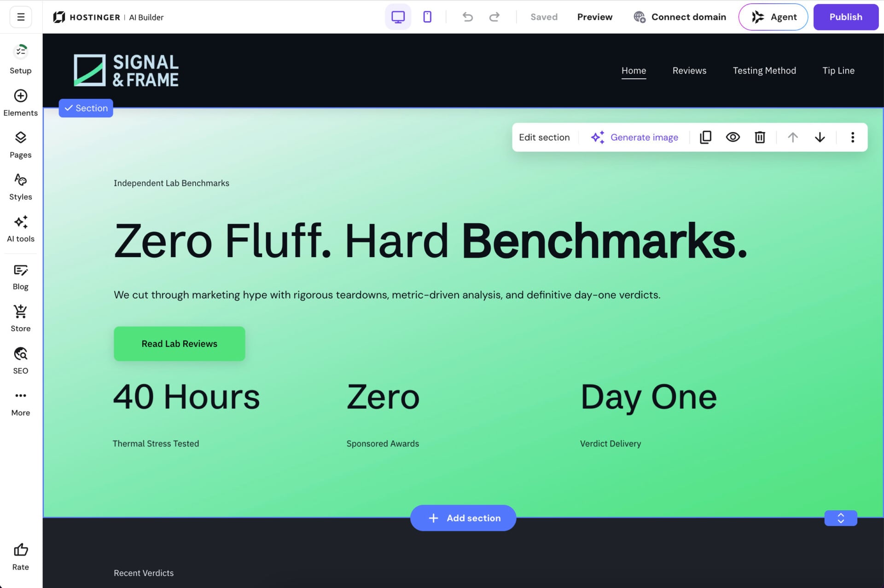Select Testing Method navigation item
The height and width of the screenshot is (588, 884).
(764, 70)
